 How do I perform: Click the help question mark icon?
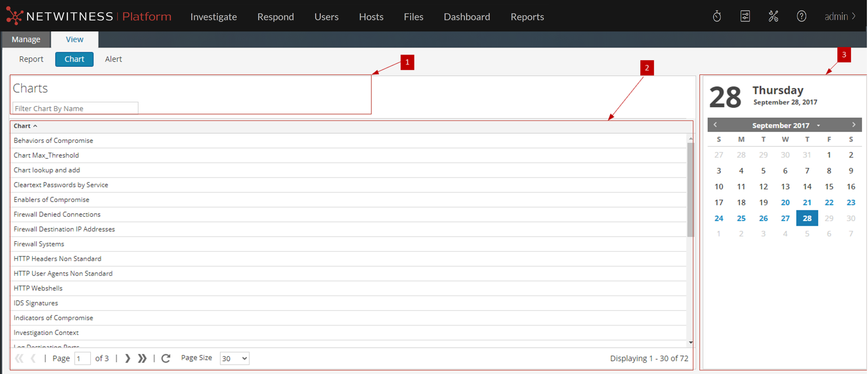coord(801,16)
